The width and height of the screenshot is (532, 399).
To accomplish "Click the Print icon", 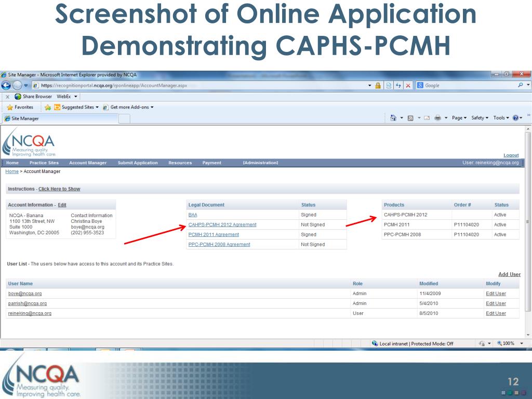I will click(x=437, y=118).
